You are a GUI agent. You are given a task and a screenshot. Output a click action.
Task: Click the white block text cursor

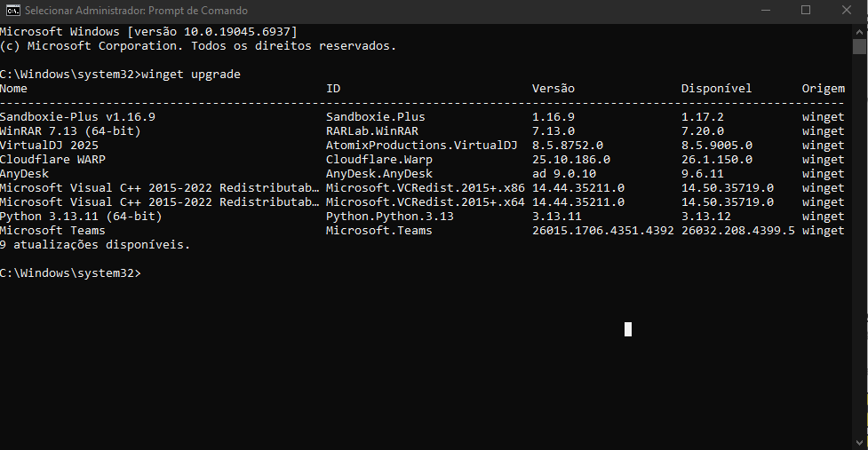(x=628, y=329)
